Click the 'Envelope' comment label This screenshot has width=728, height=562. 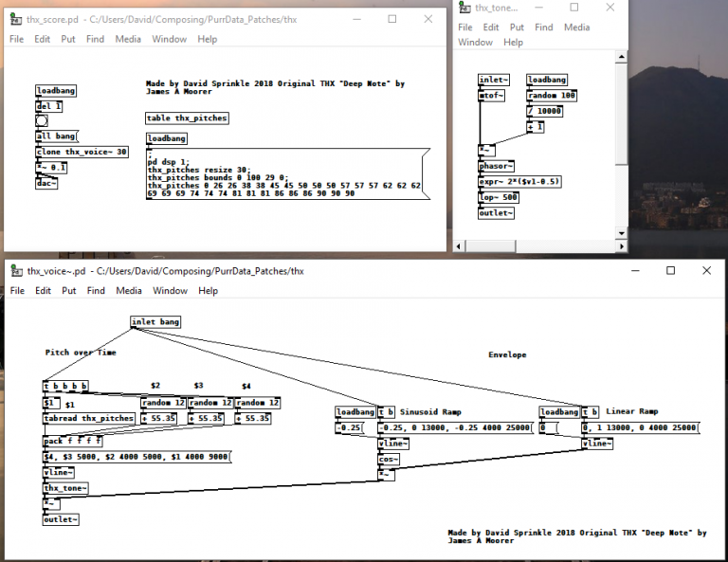tap(507, 355)
